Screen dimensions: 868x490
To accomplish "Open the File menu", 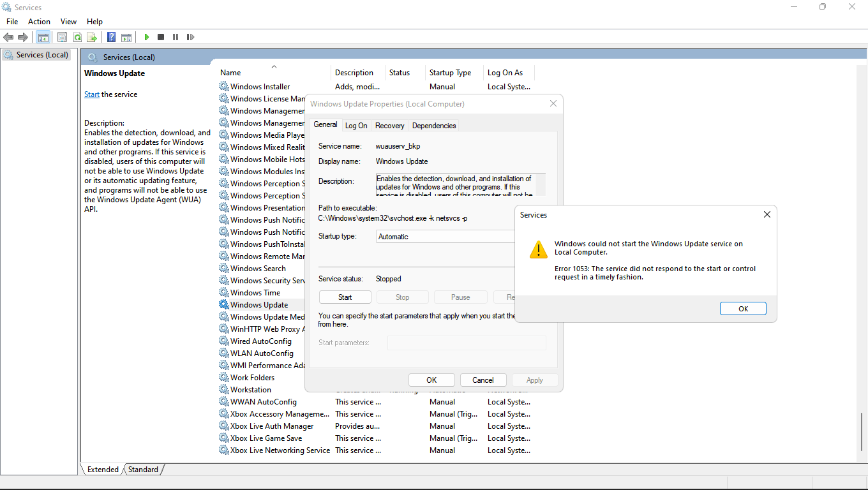I will pyautogui.click(x=12, y=21).
